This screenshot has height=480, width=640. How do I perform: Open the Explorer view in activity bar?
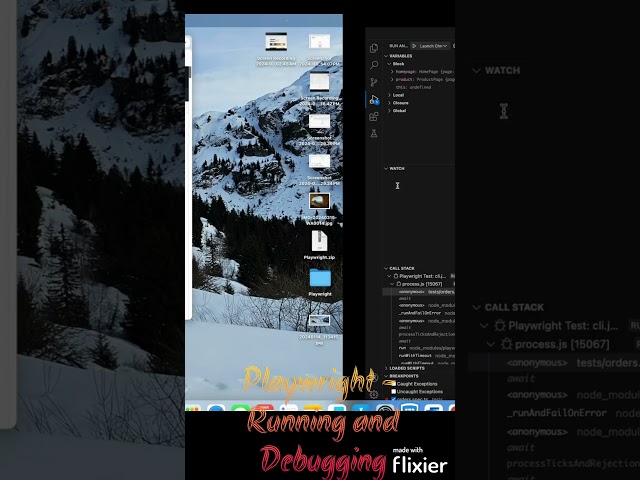(x=373, y=48)
